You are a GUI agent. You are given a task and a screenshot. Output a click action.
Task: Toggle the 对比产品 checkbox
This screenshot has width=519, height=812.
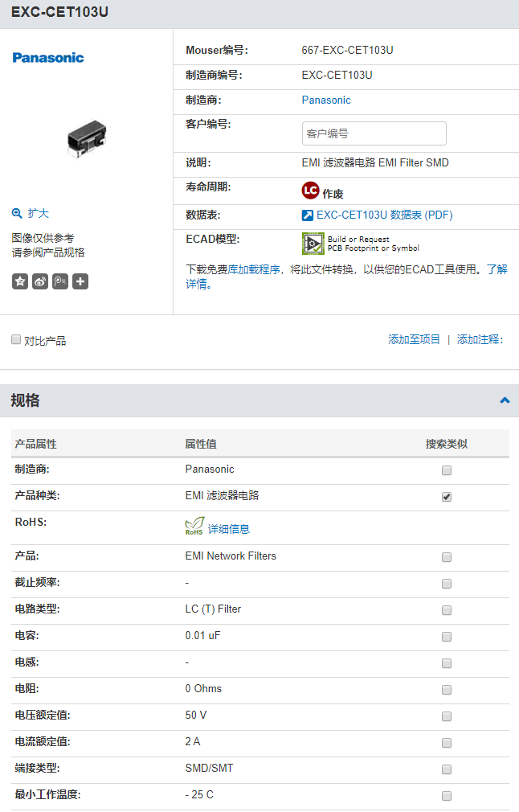pos(16,340)
